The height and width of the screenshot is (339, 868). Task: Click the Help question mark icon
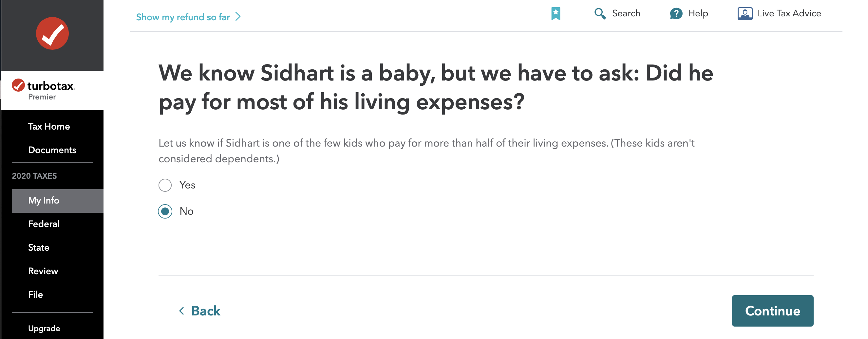(x=676, y=14)
